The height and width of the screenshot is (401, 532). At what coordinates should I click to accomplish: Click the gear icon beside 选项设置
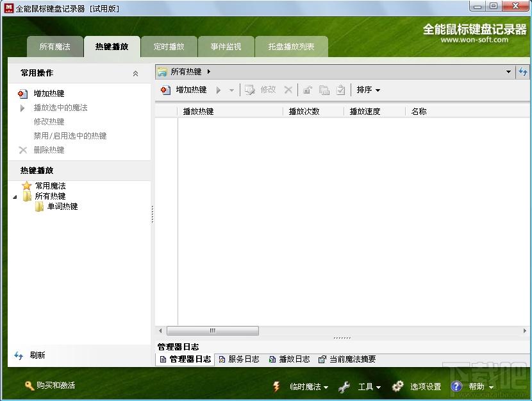pos(397,386)
